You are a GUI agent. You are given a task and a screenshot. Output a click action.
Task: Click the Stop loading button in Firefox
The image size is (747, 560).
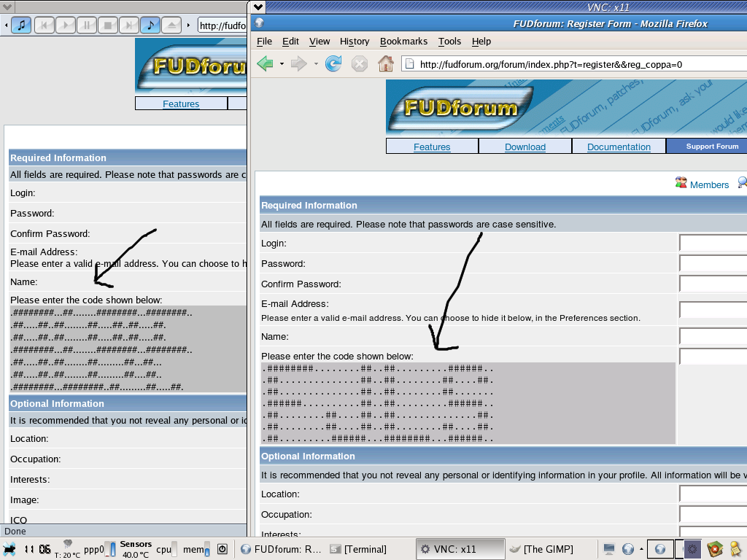[359, 63]
